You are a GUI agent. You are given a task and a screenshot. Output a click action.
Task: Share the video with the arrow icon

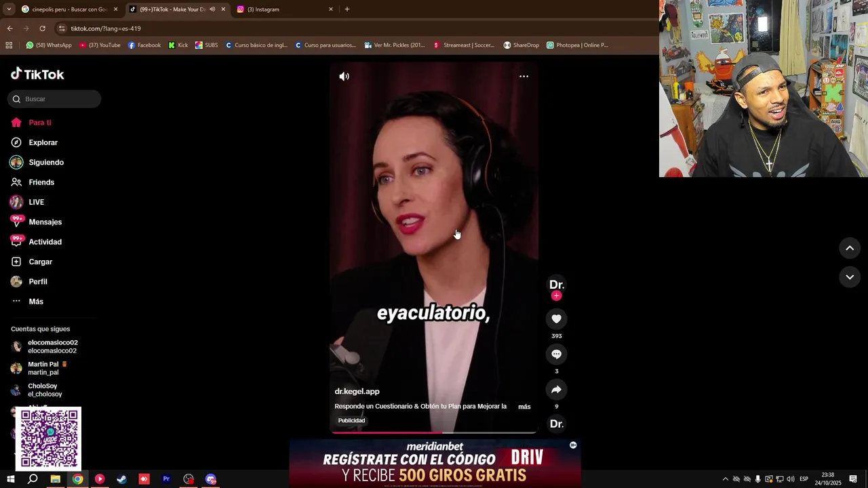556,389
